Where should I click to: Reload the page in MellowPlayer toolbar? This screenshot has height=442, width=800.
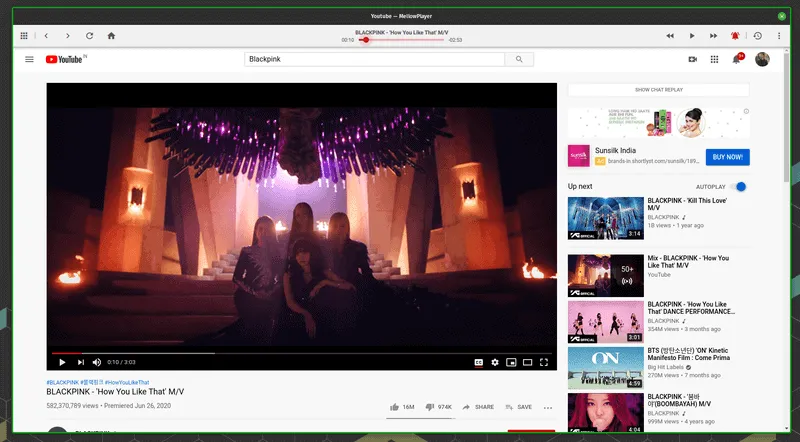point(90,36)
